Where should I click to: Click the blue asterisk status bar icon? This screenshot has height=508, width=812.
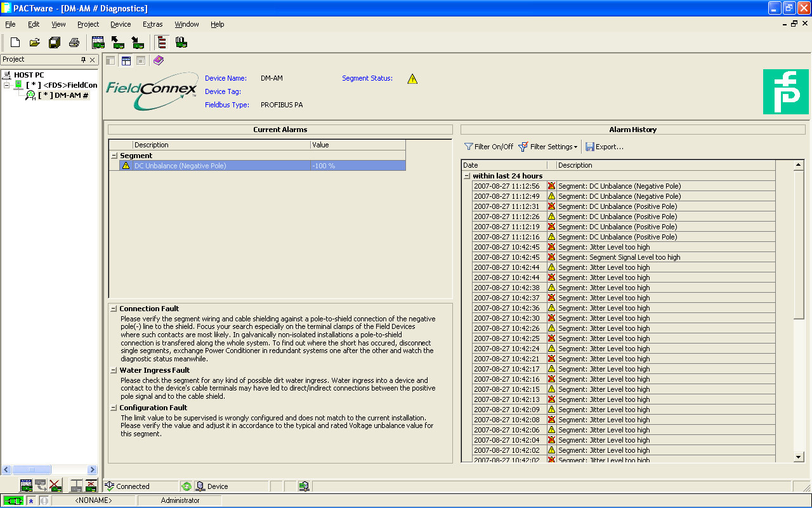click(31, 500)
